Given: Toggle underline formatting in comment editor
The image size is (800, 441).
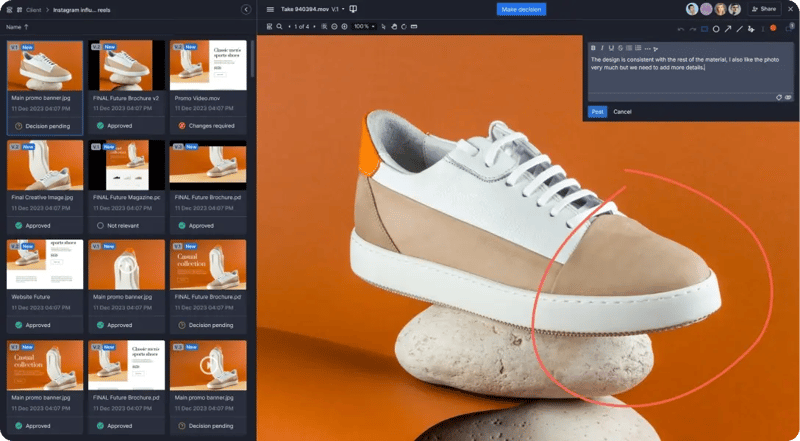Looking at the screenshot, I should [x=611, y=48].
